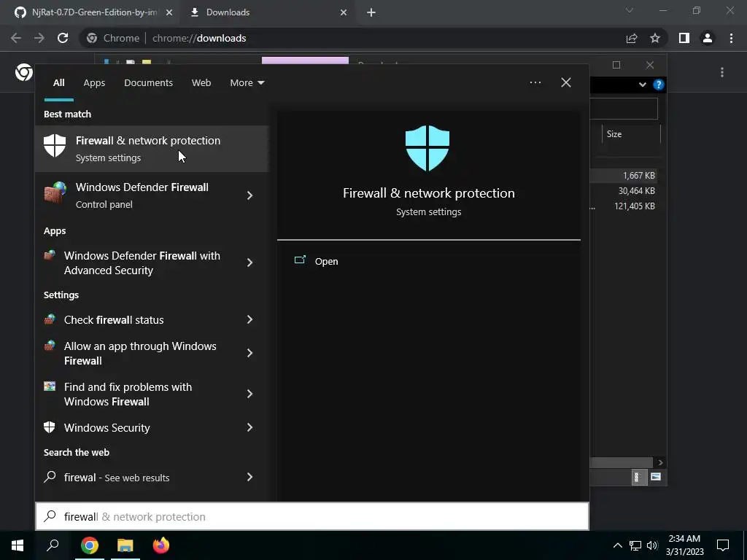Expand arrow next to Windows Security
This screenshot has width=747, height=560.
pos(249,427)
